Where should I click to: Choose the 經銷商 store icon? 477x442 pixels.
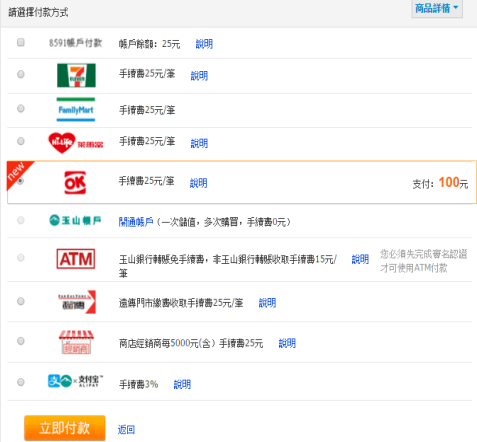click(x=76, y=342)
